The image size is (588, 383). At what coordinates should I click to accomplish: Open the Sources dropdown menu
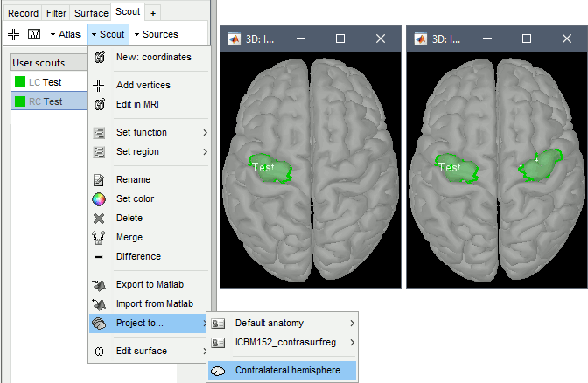point(155,34)
